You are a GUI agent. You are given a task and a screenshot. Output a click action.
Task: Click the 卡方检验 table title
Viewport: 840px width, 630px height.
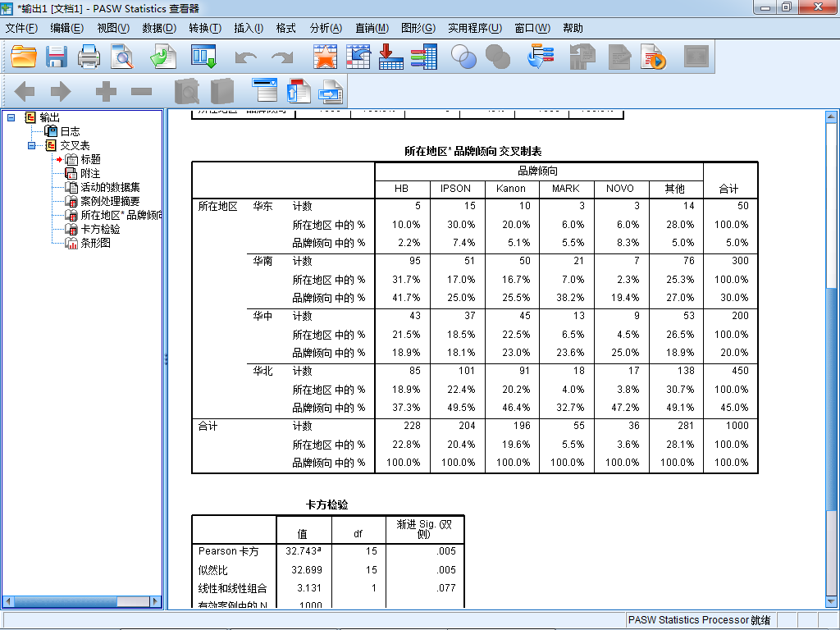[x=326, y=504]
